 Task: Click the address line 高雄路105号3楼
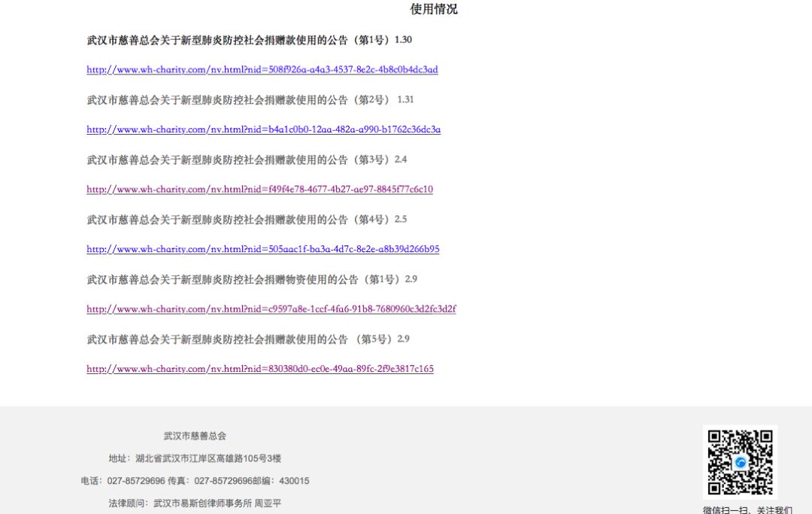click(195, 458)
